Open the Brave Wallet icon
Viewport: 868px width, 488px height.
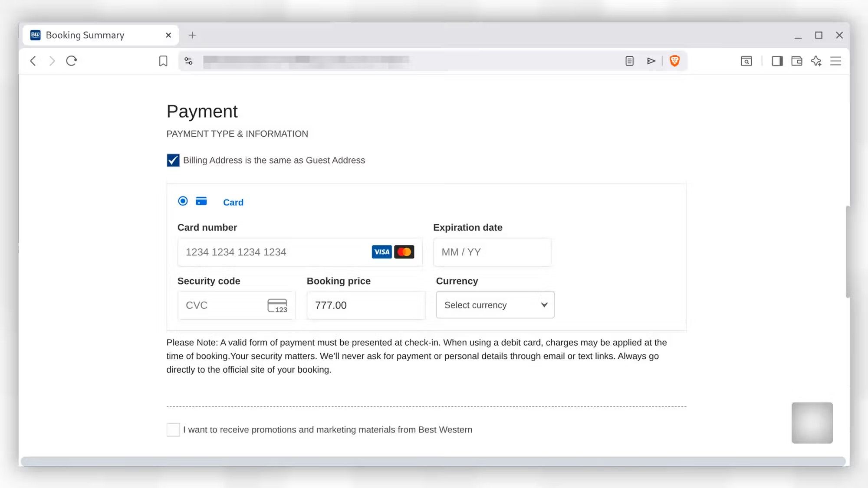pyautogui.click(x=796, y=61)
